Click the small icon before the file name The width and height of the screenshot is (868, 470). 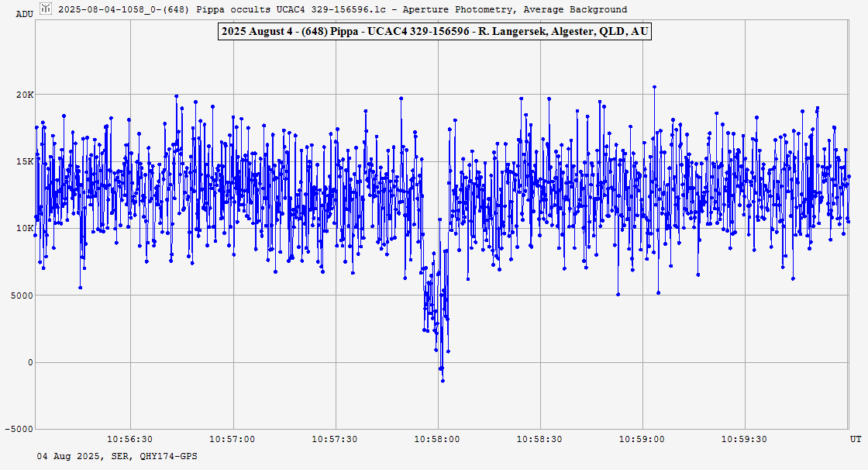[46, 9]
